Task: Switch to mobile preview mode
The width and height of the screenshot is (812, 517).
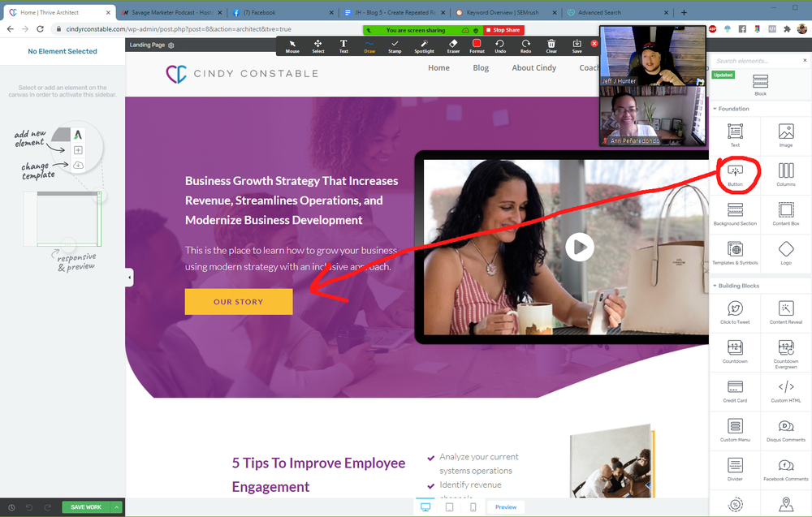Action: 473,507
